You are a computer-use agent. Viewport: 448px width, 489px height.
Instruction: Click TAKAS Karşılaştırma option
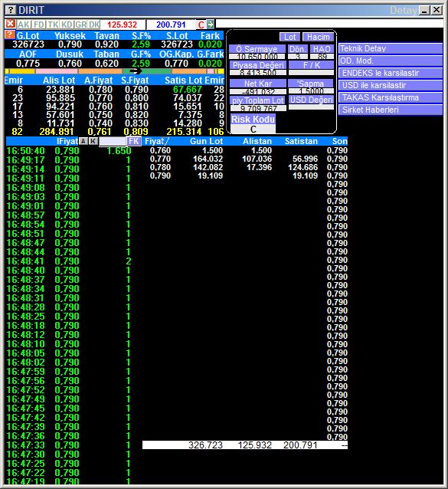pos(391,97)
